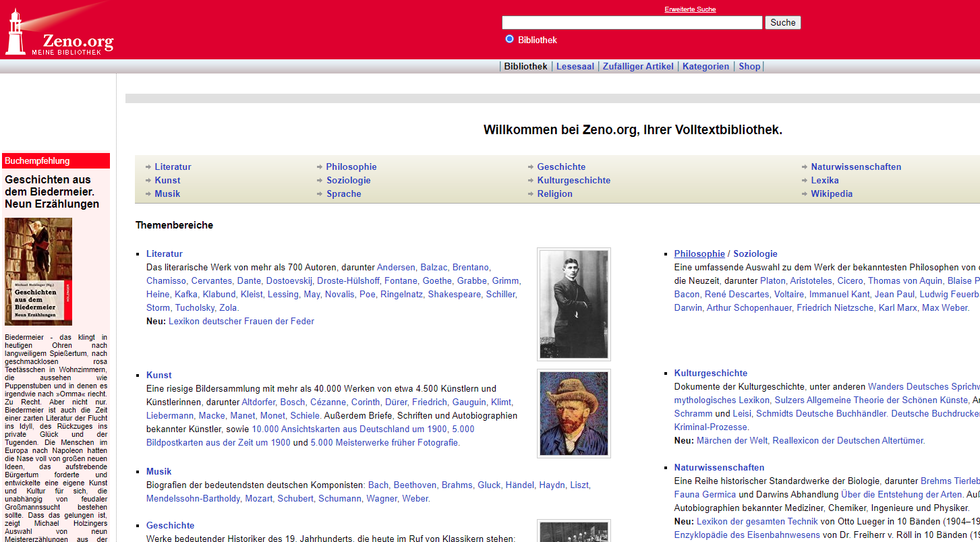Click the Beethoven composer link
Image resolution: width=980 pixels, height=542 pixels.
click(414, 485)
